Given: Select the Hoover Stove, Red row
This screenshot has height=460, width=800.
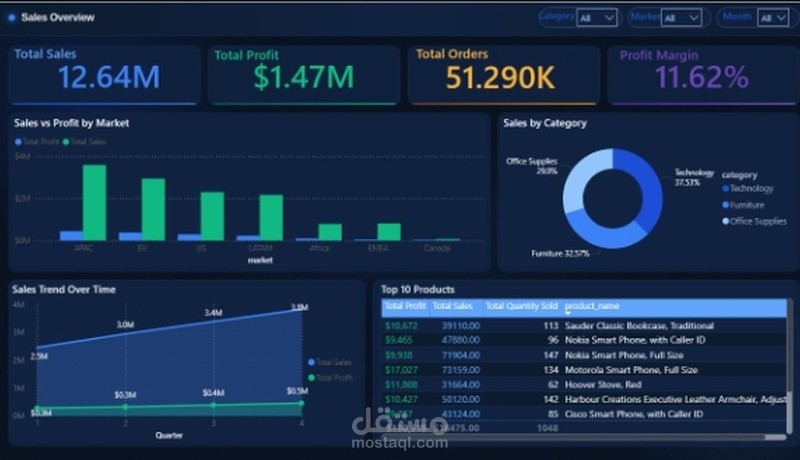Looking at the screenshot, I should tap(584, 385).
